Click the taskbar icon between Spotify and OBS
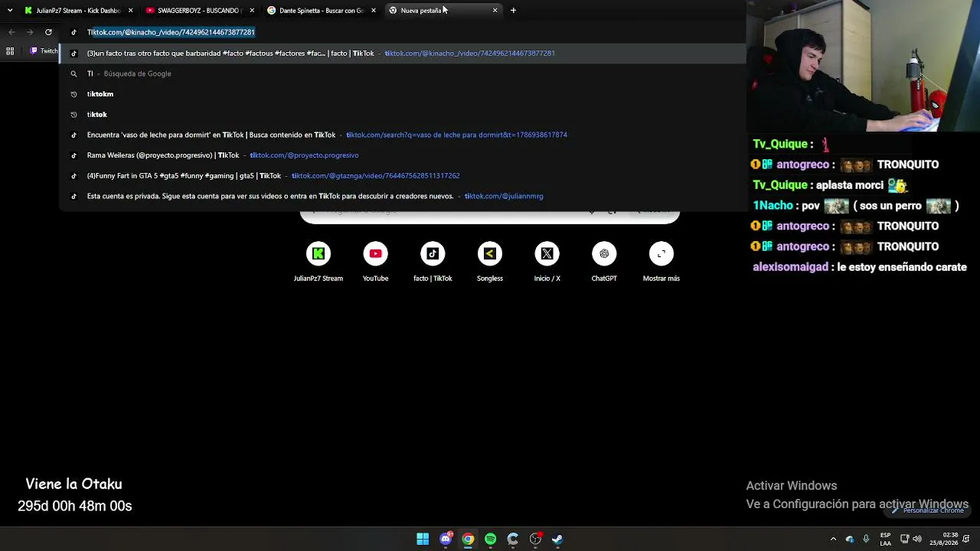 tap(513, 539)
